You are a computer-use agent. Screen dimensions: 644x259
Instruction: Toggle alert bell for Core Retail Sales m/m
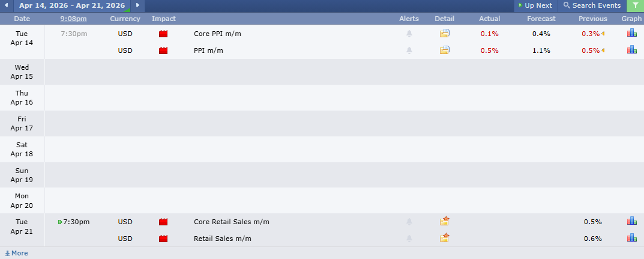[x=409, y=222]
